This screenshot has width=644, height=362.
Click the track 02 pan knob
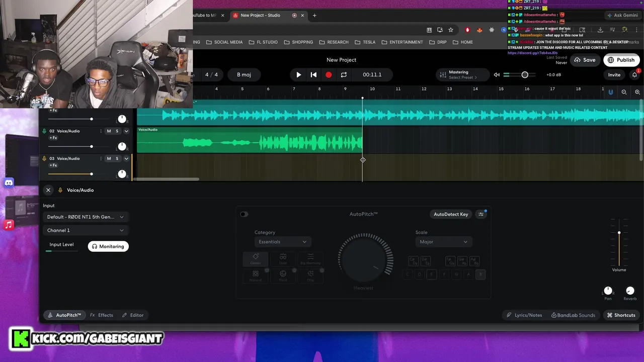[122, 146]
